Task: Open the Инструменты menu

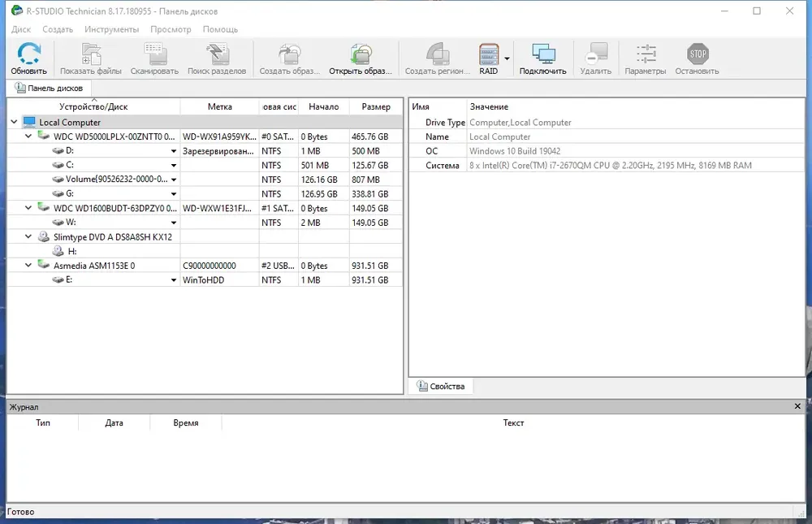Action: pyautogui.click(x=111, y=29)
